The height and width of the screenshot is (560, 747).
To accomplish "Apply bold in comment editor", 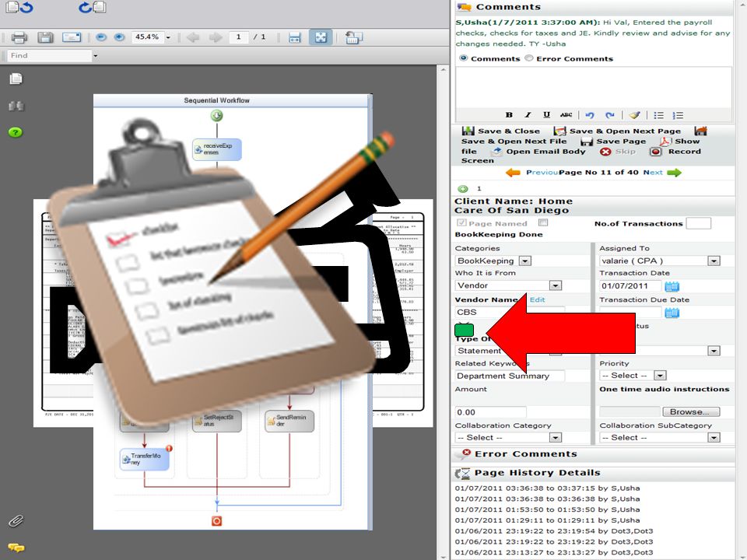I will pyautogui.click(x=509, y=115).
